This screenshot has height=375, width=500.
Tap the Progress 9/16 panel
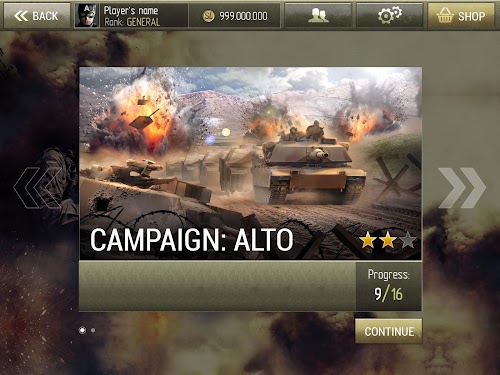pos(389,286)
